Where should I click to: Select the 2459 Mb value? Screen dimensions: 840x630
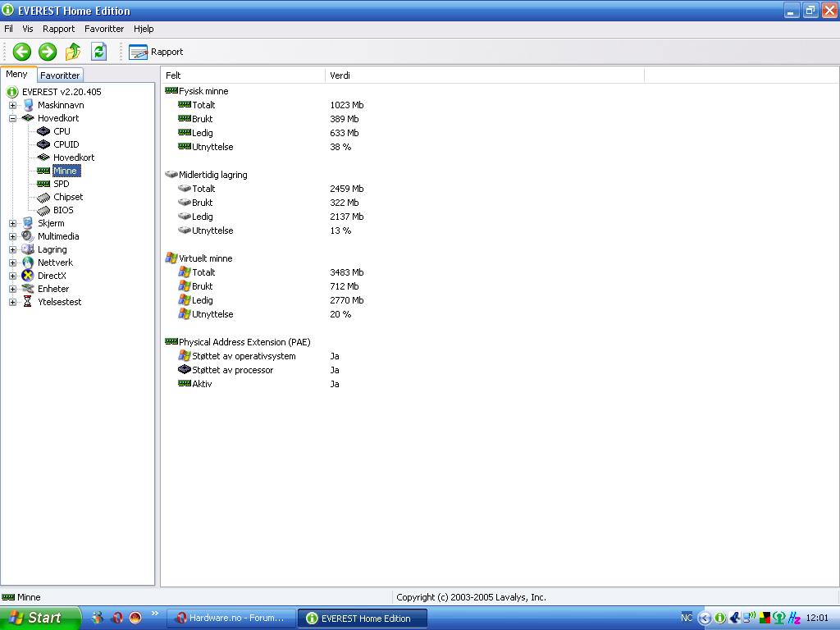tap(347, 189)
